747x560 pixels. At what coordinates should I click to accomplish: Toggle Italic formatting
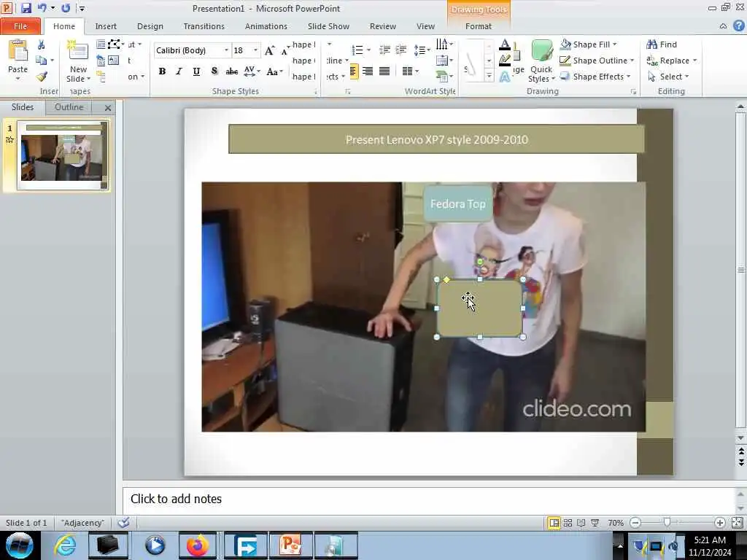point(179,71)
